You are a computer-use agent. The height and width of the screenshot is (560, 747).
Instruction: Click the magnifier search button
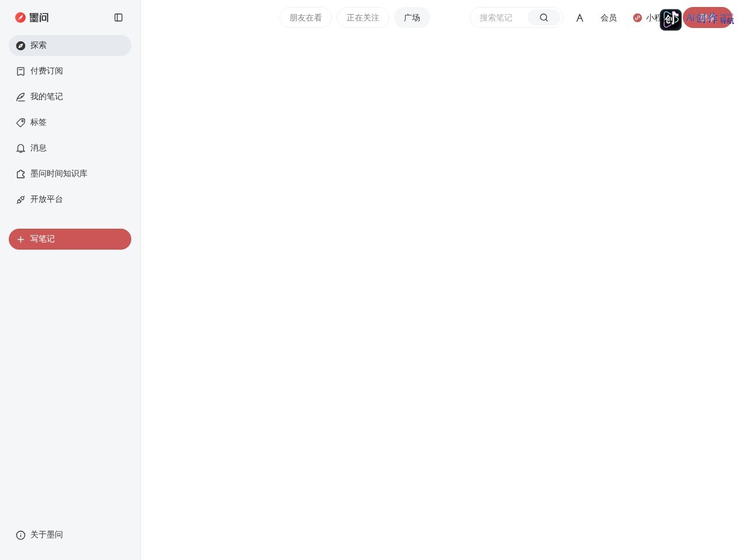pos(544,17)
